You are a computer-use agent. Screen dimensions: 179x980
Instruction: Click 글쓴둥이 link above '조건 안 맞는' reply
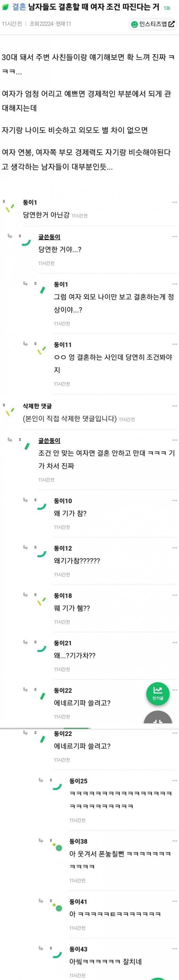click(49, 441)
